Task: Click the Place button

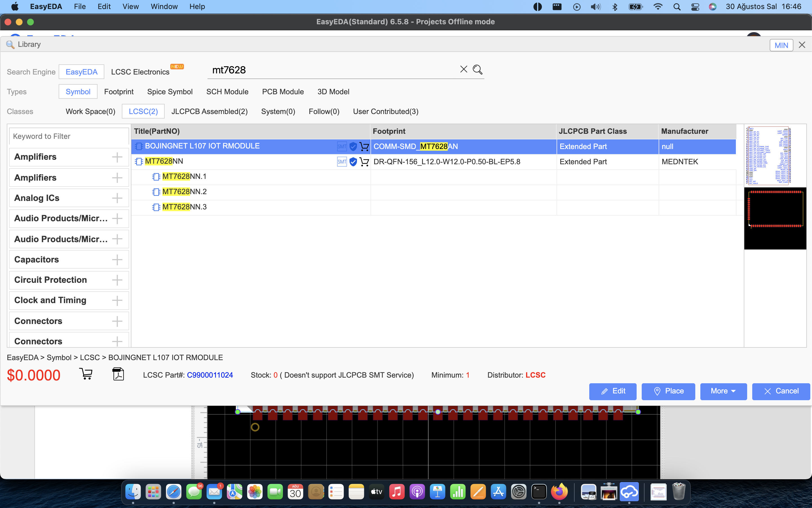Action: pyautogui.click(x=668, y=391)
